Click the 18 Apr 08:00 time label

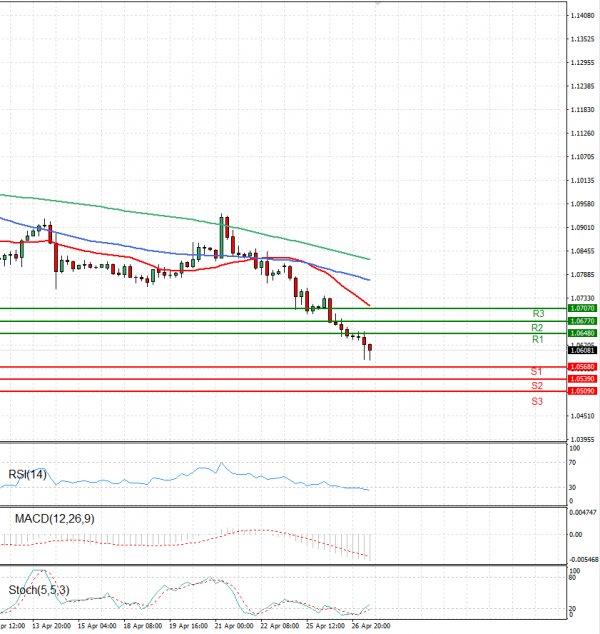(x=143, y=626)
